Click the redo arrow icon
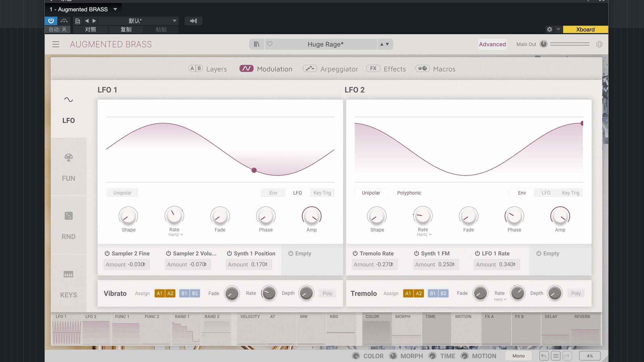The image size is (644, 362). 567,356
